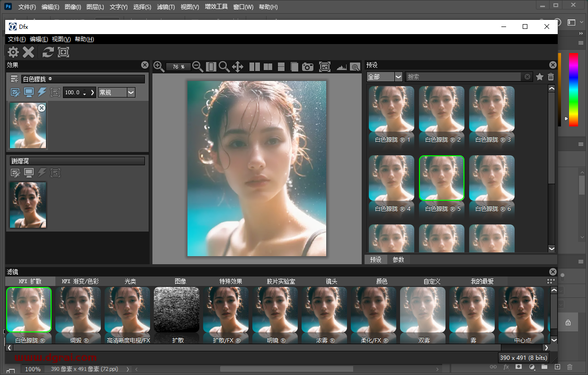The image size is (588, 375).
Task: Click the reset arrows icon in Dfx toolbar
Action: [x=48, y=52]
